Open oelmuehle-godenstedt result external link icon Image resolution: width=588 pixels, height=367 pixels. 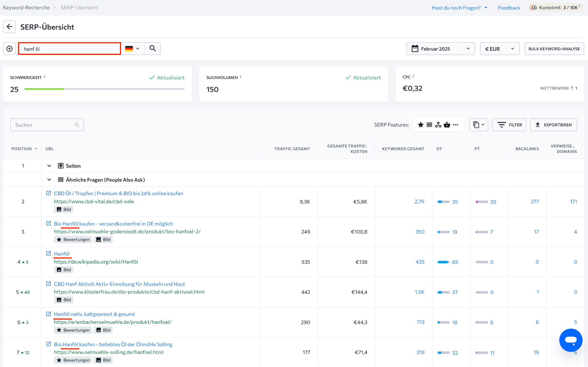49,223
